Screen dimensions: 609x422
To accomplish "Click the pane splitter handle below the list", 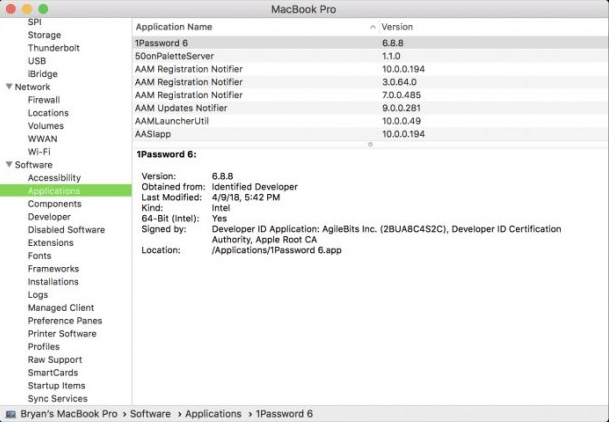I will (x=370, y=145).
